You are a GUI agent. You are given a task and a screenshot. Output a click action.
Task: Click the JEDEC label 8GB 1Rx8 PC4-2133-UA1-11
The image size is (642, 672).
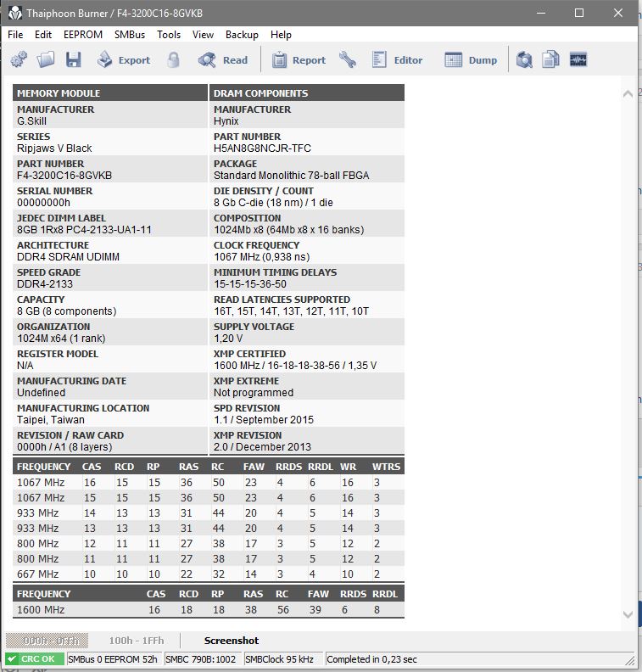tap(84, 230)
